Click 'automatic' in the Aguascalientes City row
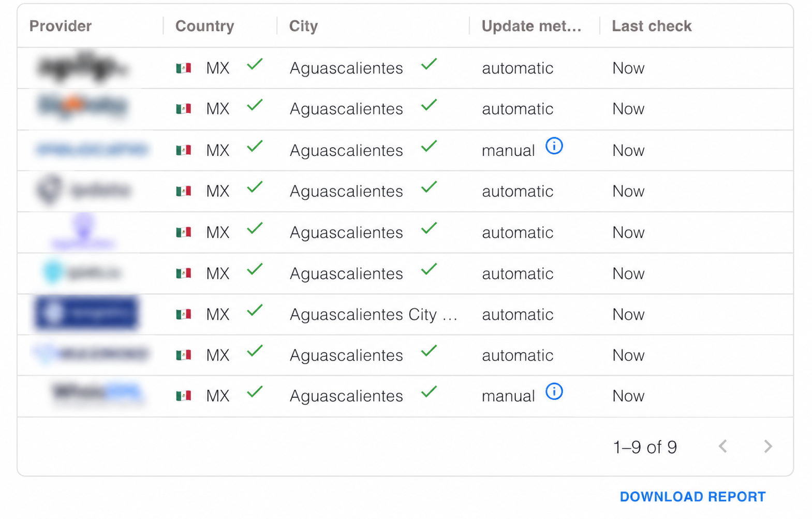The height and width of the screenshot is (519, 812). [x=518, y=314]
